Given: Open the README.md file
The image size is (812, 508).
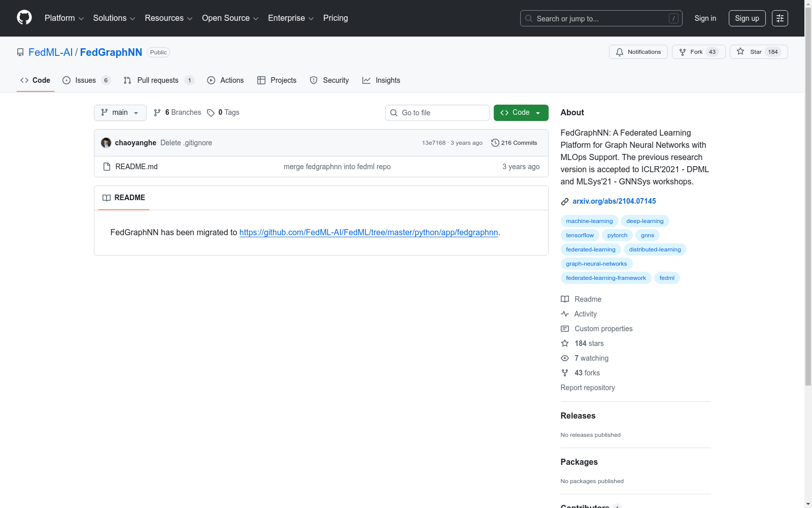Looking at the screenshot, I should (x=137, y=167).
